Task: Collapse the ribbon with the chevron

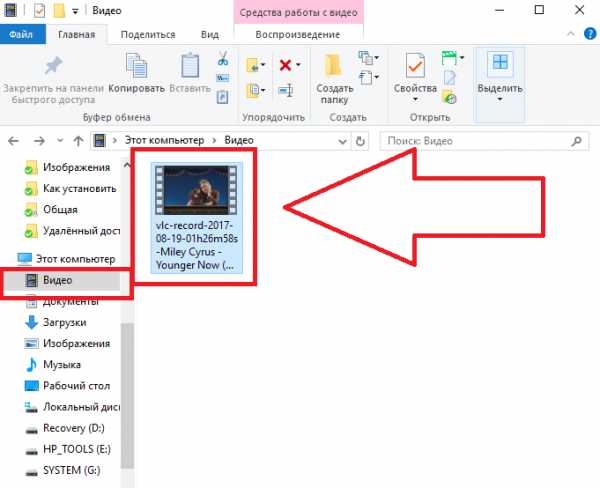Action: point(571,34)
